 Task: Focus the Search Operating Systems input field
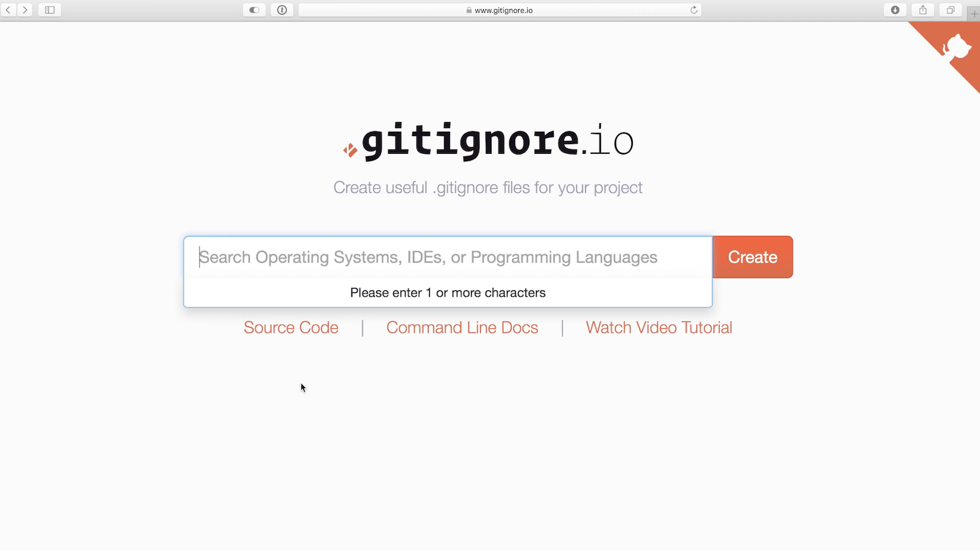click(448, 257)
